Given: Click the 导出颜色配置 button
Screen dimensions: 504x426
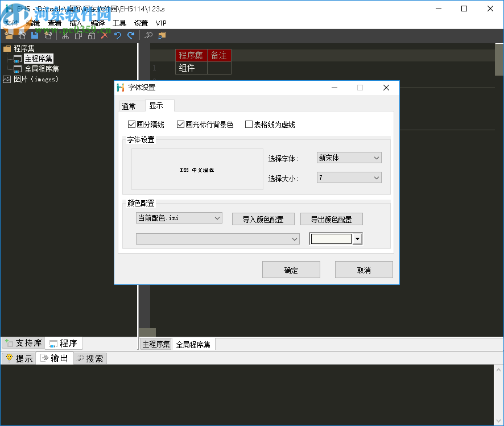Looking at the screenshot, I should [x=332, y=218].
